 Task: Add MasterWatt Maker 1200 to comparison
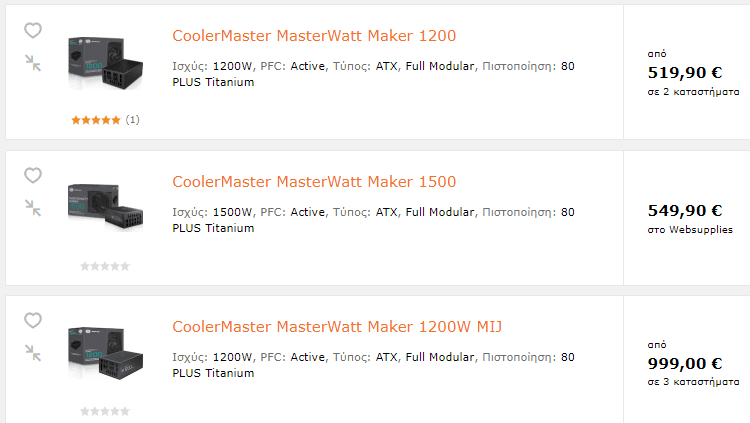(33, 63)
